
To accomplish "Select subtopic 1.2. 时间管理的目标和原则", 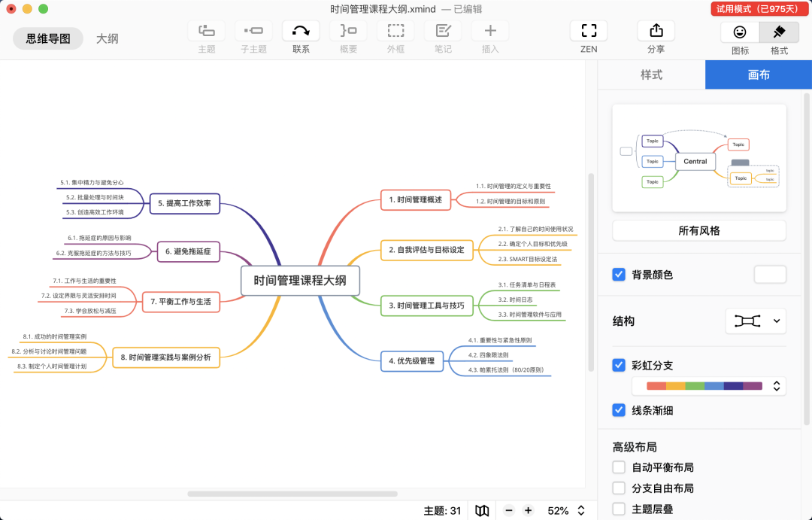I will (x=511, y=201).
